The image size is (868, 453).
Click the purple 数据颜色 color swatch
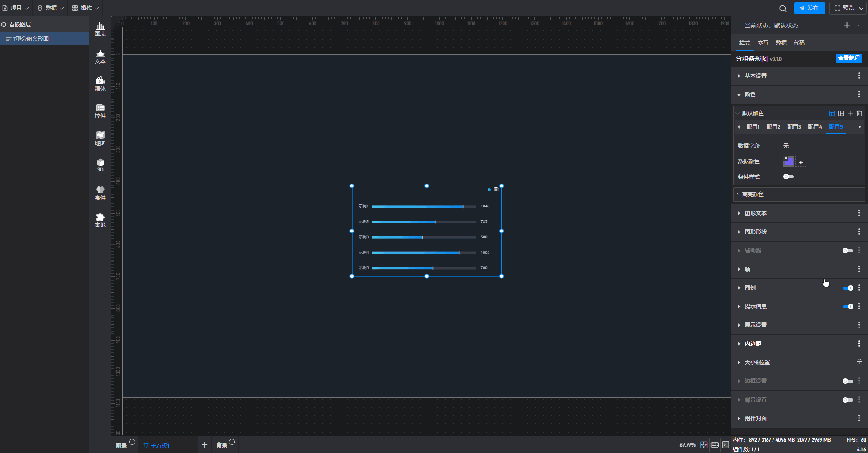[x=788, y=161]
